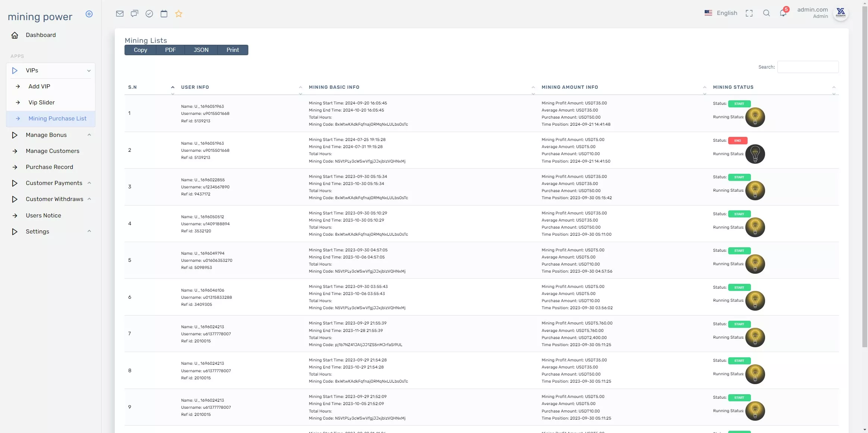This screenshot has width=868, height=433.
Task: Open the English language dropdown
Action: (x=721, y=13)
